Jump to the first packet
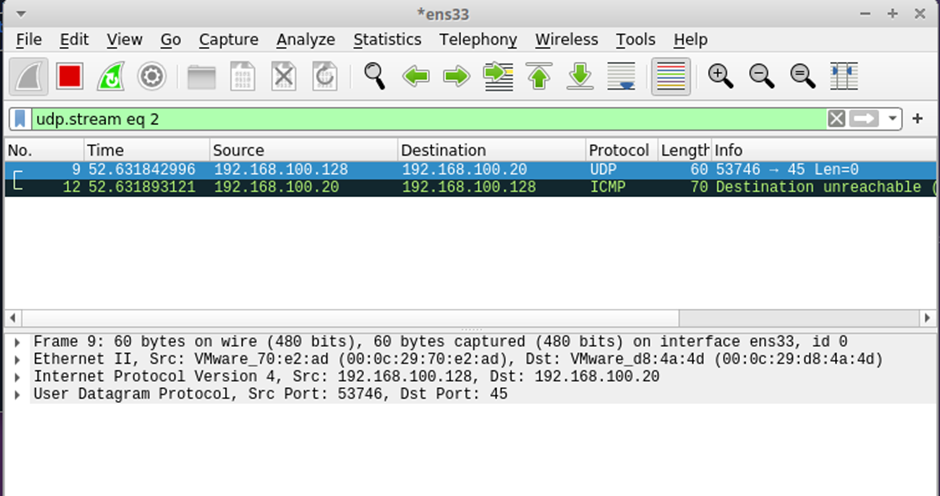Image resolution: width=940 pixels, height=496 pixels. (539, 76)
